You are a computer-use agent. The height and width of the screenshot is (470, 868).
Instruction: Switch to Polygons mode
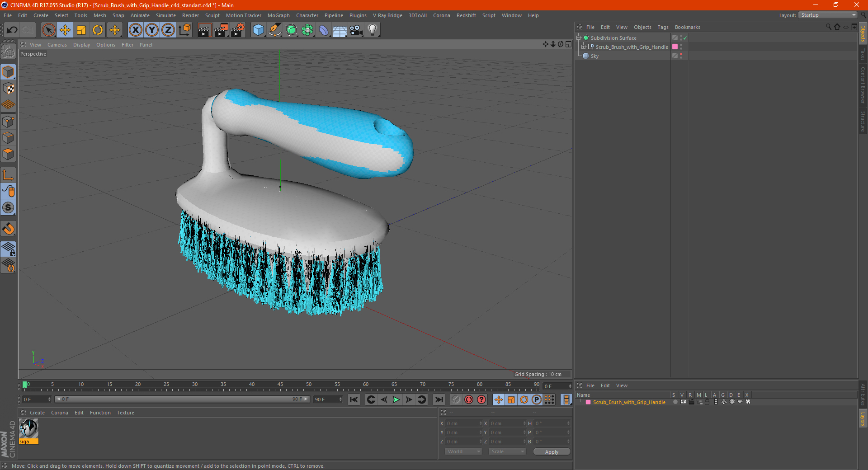click(9, 154)
